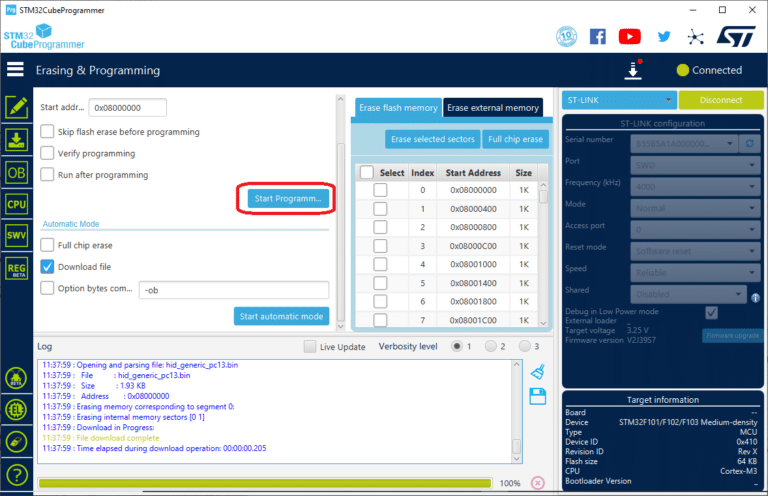Open the Shared Disabled dropdown
This screenshot has height=496, width=768.
pyautogui.click(x=688, y=294)
